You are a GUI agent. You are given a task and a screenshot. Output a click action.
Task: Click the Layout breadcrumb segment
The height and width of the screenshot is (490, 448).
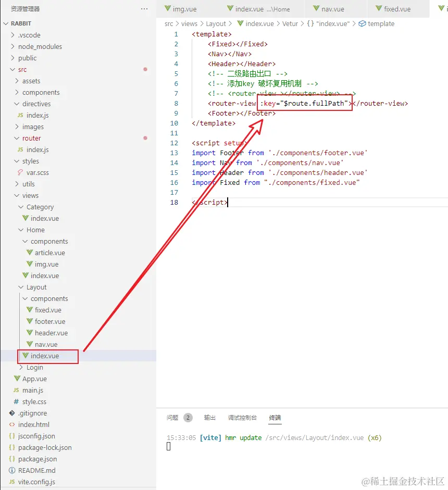[x=216, y=24]
